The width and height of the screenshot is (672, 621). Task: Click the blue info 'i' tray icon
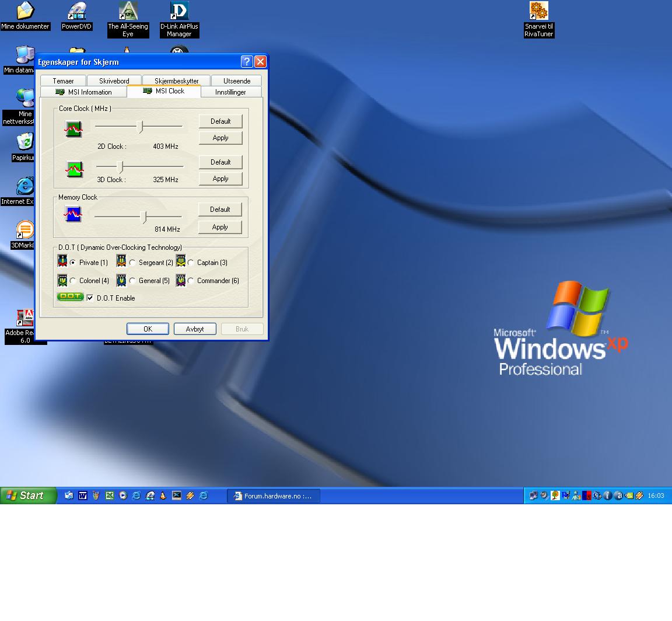coord(608,496)
